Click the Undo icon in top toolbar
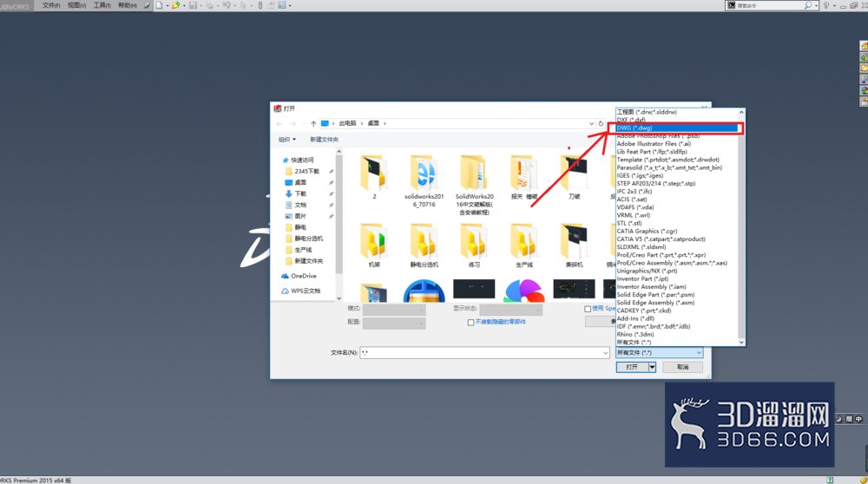The image size is (868, 484). (x=227, y=5)
